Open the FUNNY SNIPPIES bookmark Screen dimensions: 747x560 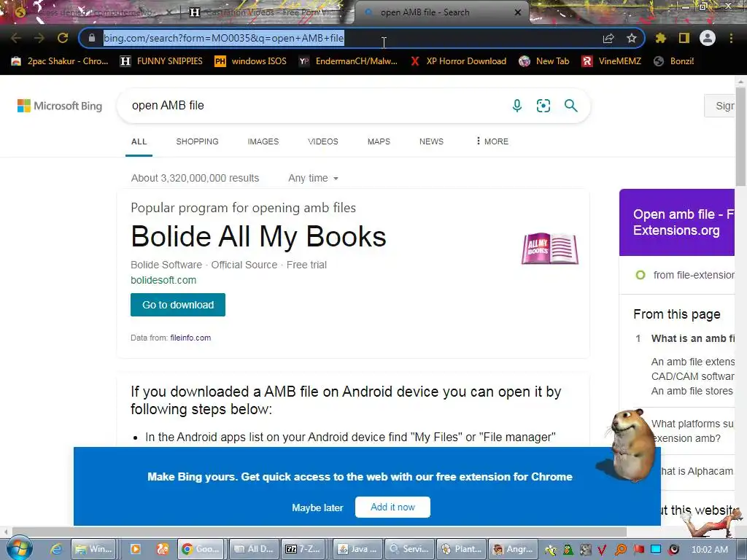(x=161, y=61)
